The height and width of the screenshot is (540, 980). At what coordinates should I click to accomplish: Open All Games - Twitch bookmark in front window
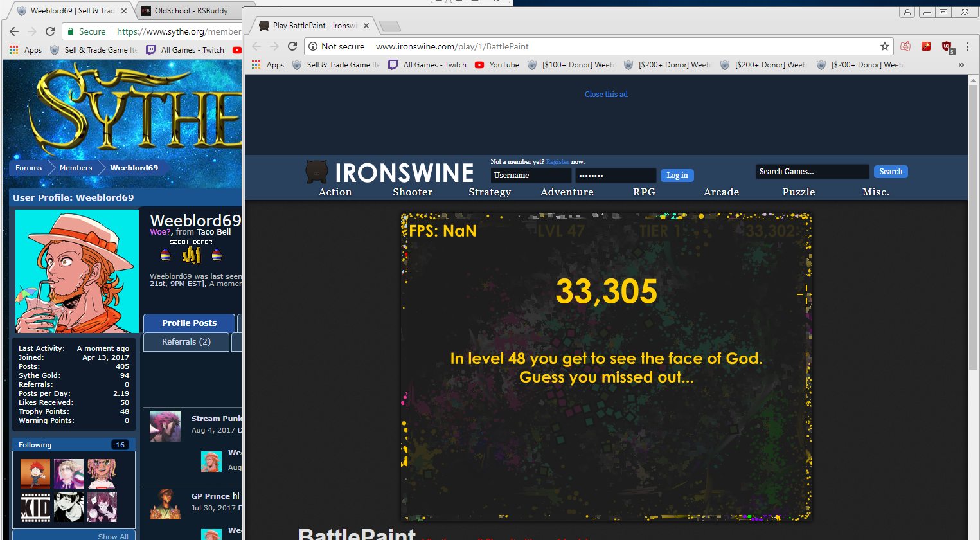tap(428, 65)
